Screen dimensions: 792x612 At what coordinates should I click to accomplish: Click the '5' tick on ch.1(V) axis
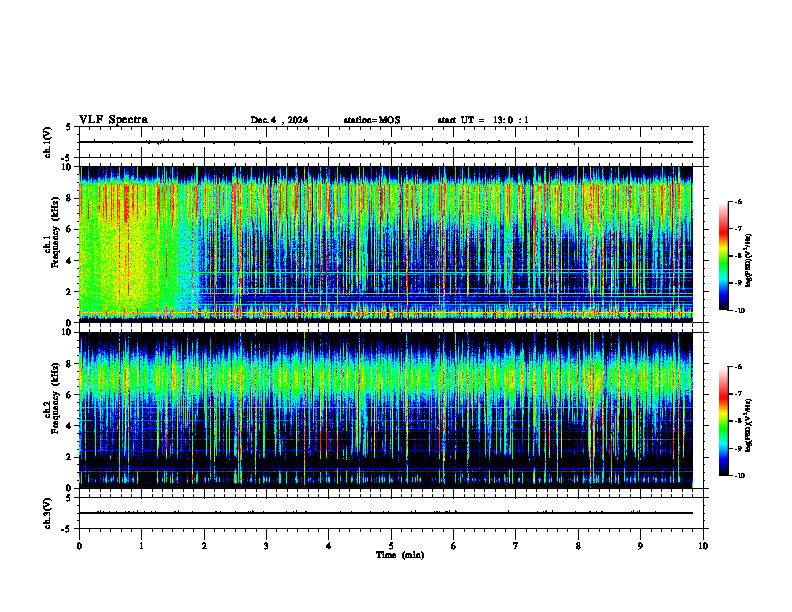[68, 127]
